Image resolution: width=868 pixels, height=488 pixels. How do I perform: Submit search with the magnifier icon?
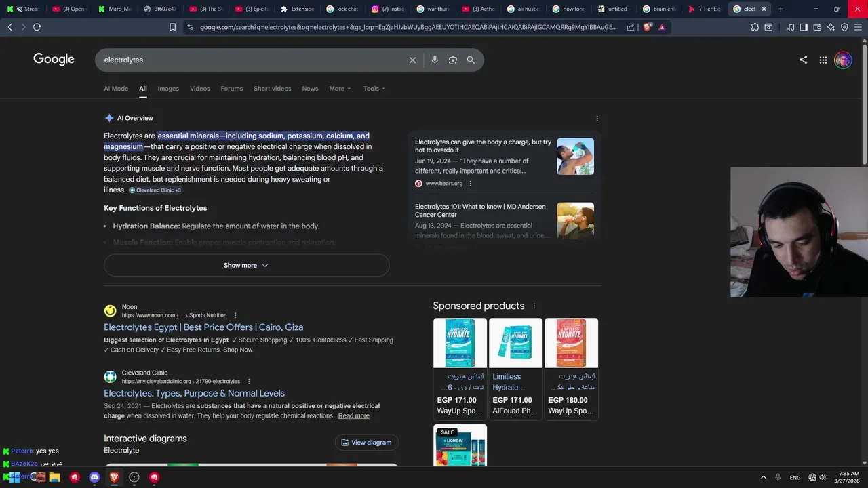coord(471,60)
